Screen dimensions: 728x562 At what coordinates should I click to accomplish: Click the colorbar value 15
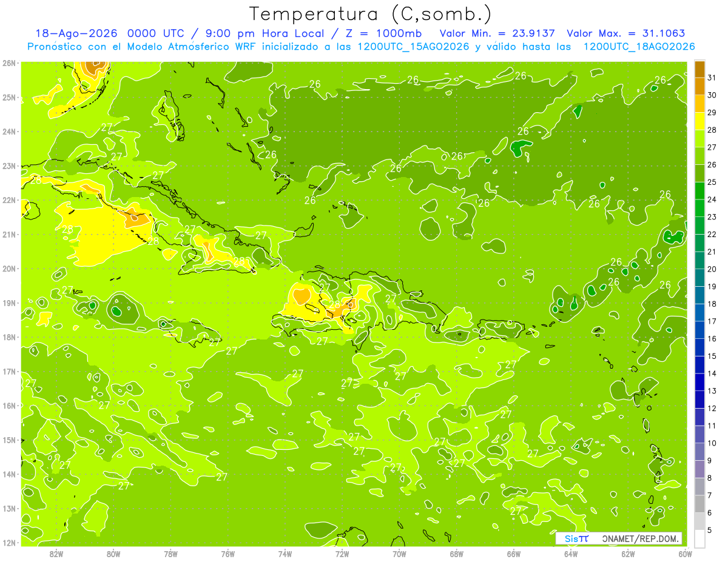click(x=712, y=356)
